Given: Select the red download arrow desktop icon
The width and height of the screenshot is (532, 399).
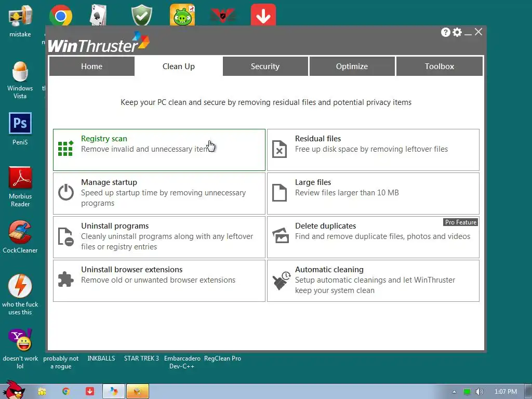Looking at the screenshot, I should 263,15.
